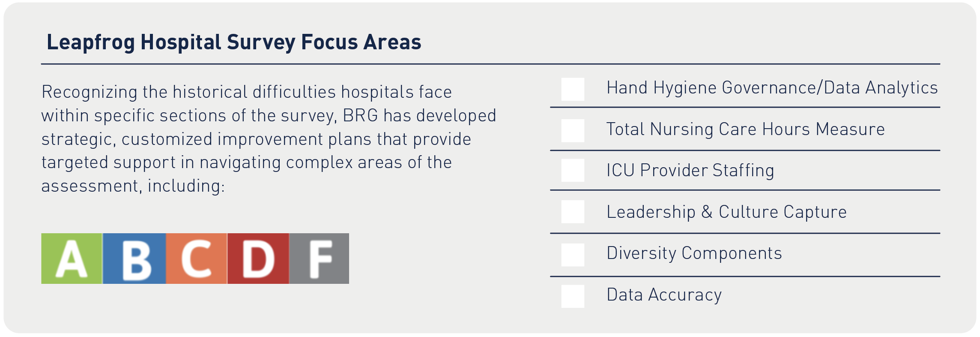Tick the Total Nursing Care Hours Measure checkbox

click(573, 130)
